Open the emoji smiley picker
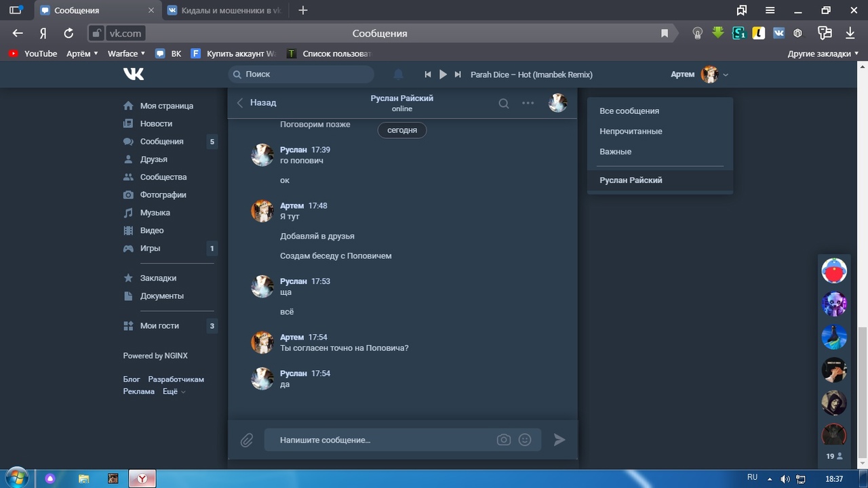This screenshot has height=488, width=868. tap(525, 440)
